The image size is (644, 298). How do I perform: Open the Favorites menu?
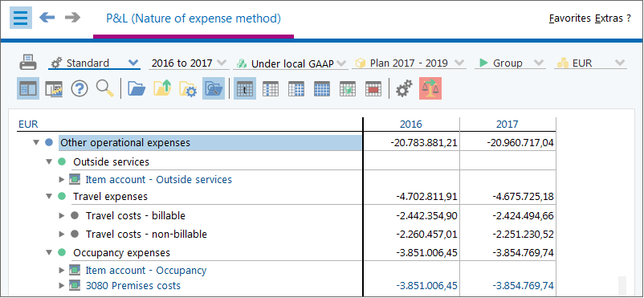pyautogui.click(x=569, y=18)
